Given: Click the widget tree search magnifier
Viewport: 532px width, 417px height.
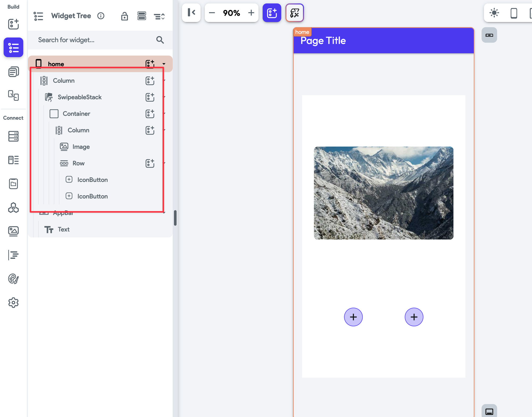Looking at the screenshot, I should (160, 40).
